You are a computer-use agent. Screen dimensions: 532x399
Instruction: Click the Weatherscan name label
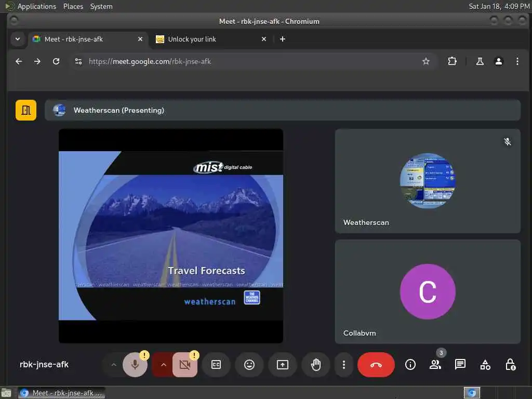tap(366, 222)
